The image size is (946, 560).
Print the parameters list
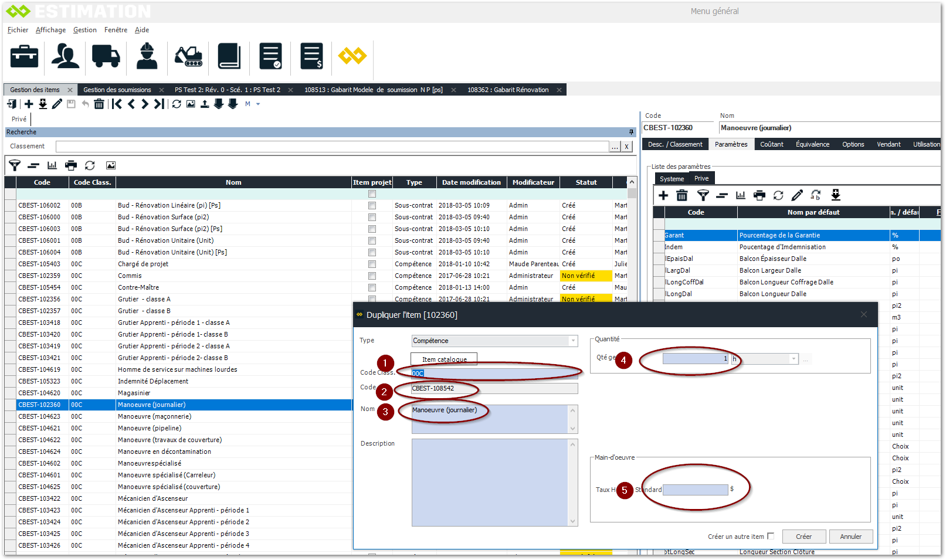click(x=759, y=195)
